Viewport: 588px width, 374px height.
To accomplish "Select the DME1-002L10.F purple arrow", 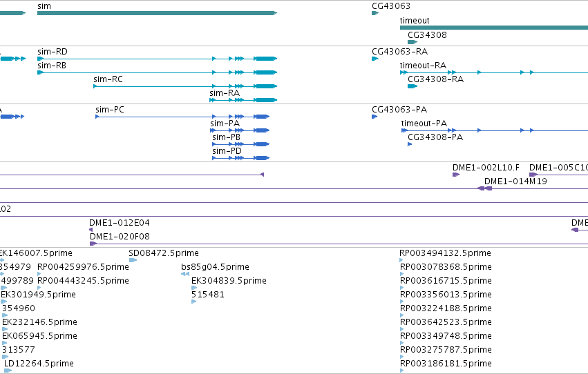I will coord(456,175).
